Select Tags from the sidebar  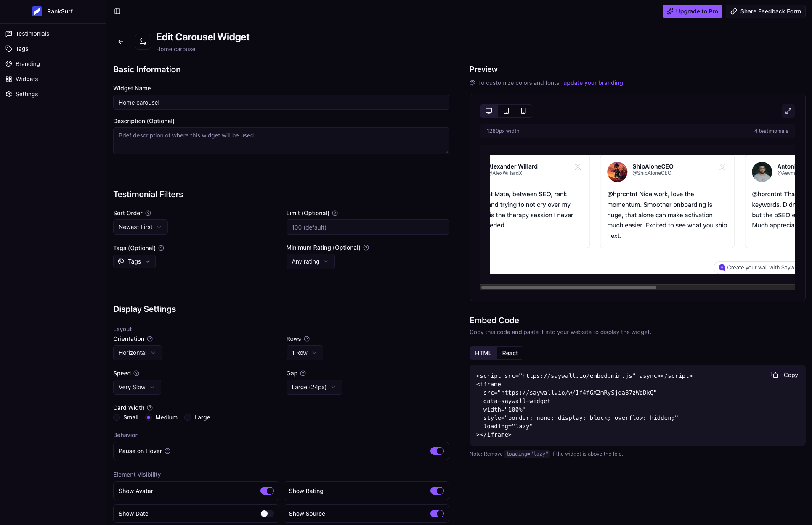(21, 49)
